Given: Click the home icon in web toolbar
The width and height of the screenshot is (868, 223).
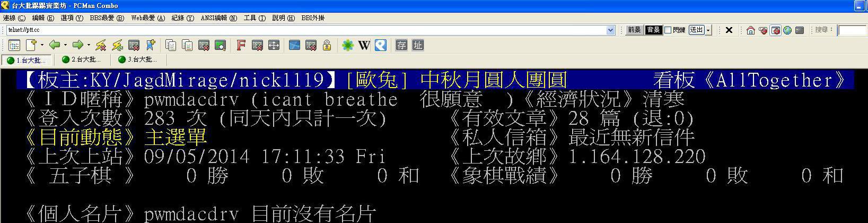Looking at the screenshot, I should (750, 30).
